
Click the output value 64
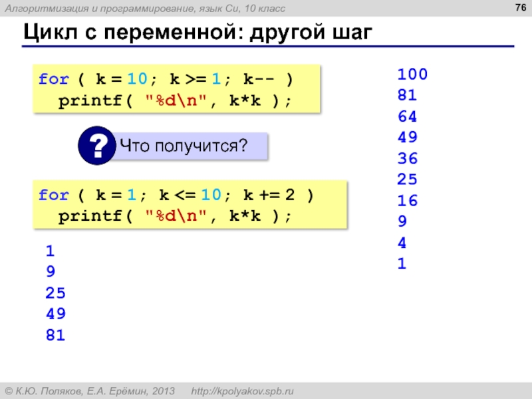tap(407, 116)
